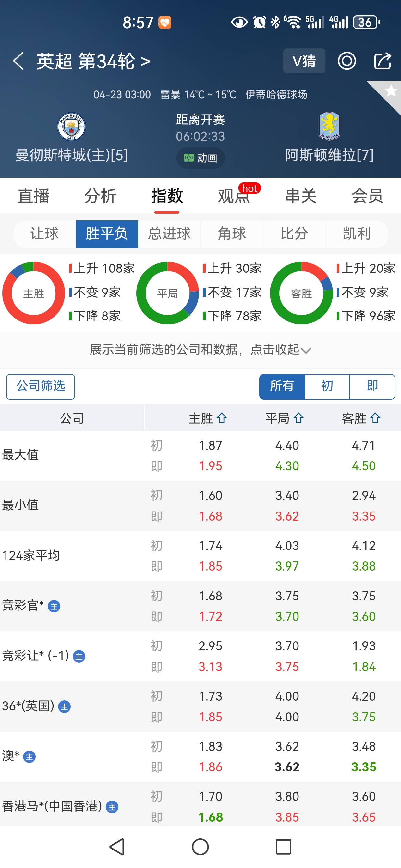Image resolution: width=401 pixels, height=868 pixels.
Task: Switch to 直播 tab
Action: pyautogui.click(x=34, y=196)
